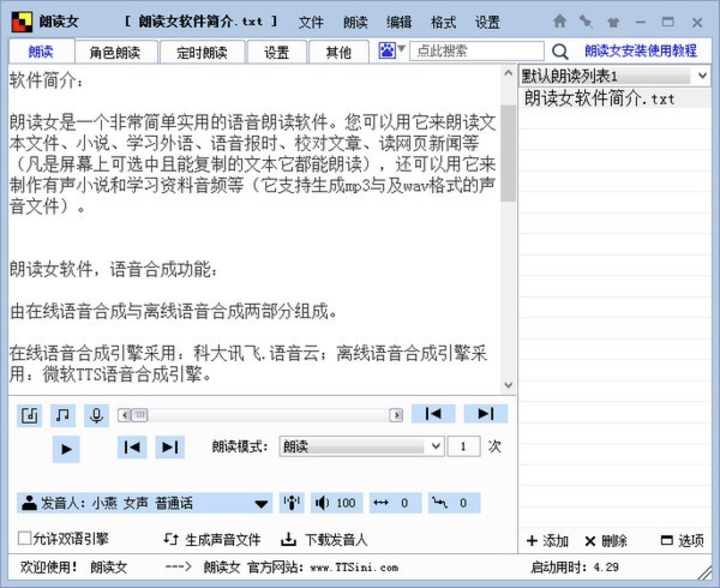Enable the 允许双语引擎 checkbox
This screenshot has width=720, height=588.
(x=25, y=538)
